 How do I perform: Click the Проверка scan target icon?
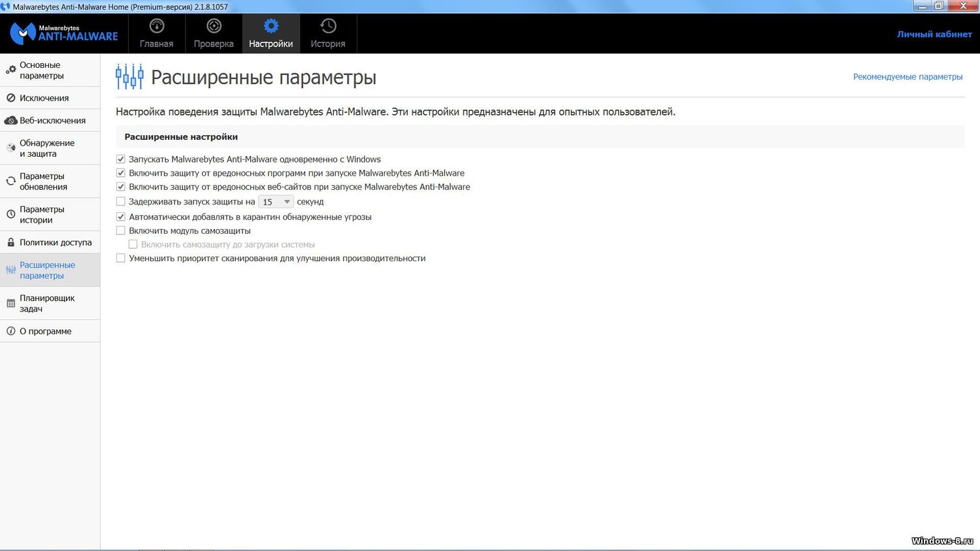[x=214, y=26]
